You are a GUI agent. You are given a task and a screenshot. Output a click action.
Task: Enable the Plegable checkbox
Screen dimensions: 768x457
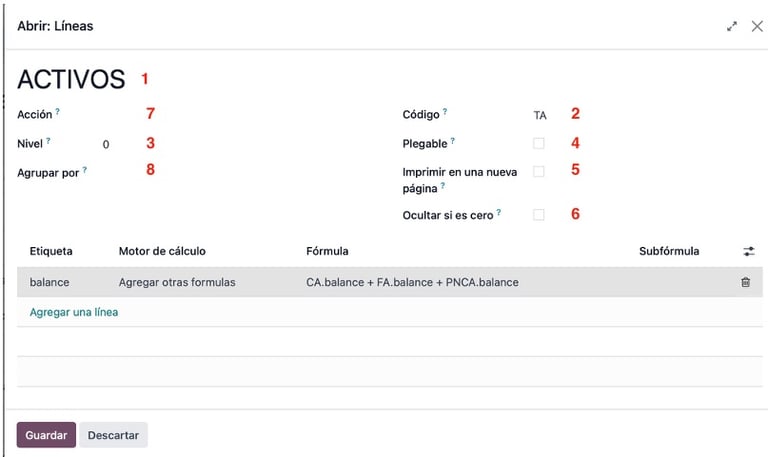(539, 144)
